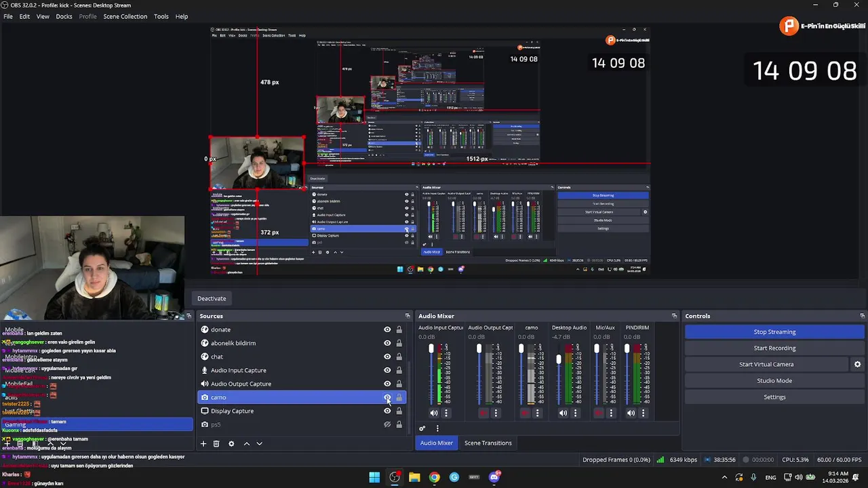Open Discord from taskbar

coord(494,477)
